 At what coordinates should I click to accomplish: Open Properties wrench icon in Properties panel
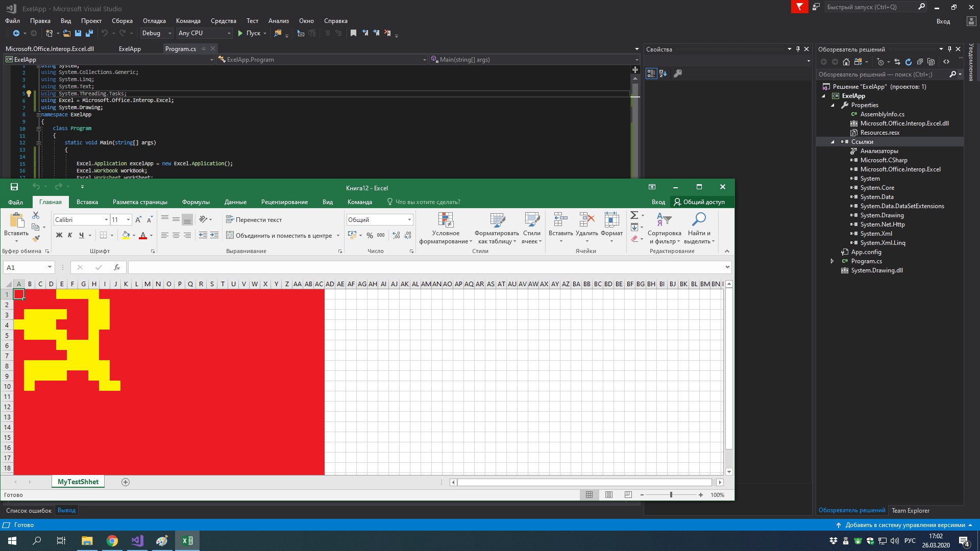pos(678,73)
